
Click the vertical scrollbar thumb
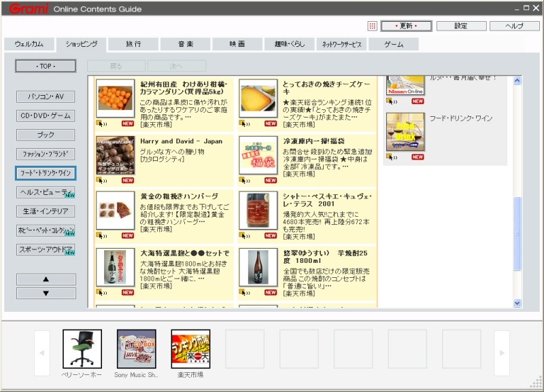(x=517, y=234)
